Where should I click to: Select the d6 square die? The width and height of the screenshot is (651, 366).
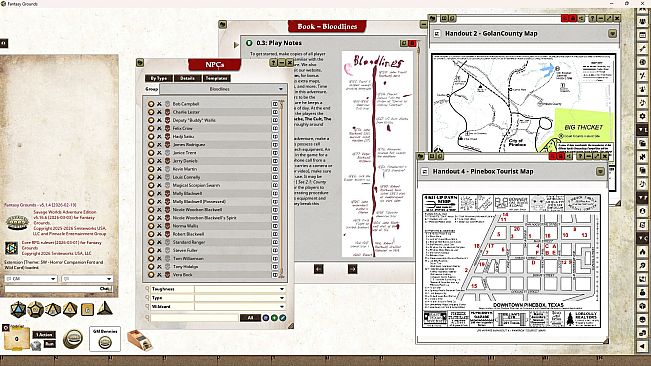click(x=87, y=310)
